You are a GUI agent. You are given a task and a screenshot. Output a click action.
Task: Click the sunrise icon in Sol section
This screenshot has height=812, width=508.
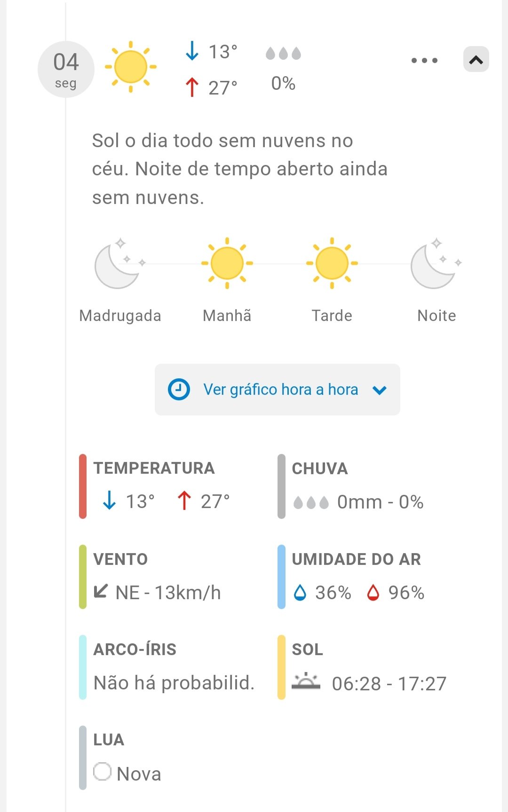306,681
